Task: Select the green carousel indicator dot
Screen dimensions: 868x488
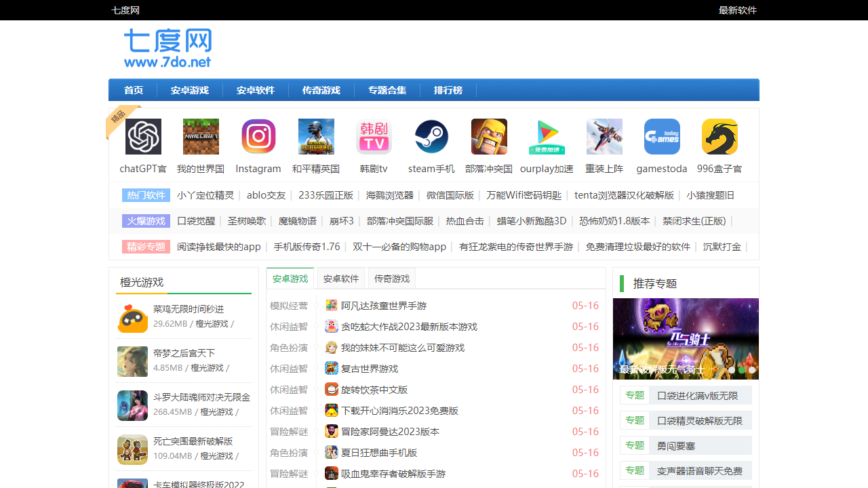Action: point(742,370)
